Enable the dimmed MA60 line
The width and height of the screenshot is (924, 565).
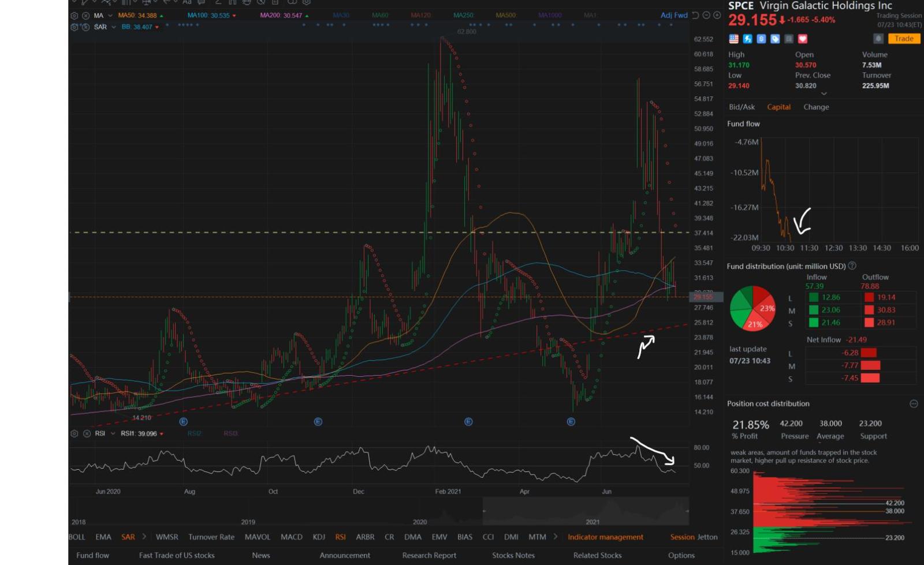380,16
